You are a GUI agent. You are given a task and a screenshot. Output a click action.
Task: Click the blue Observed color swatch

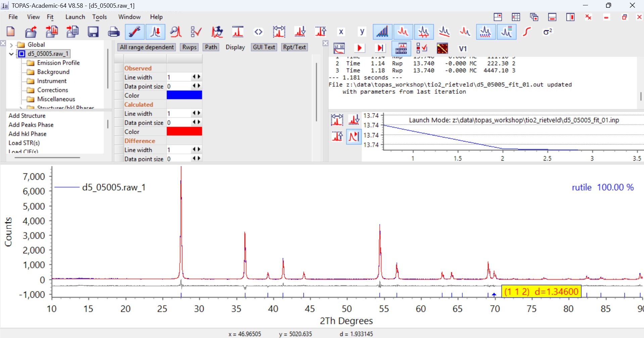[x=184, y=95]
